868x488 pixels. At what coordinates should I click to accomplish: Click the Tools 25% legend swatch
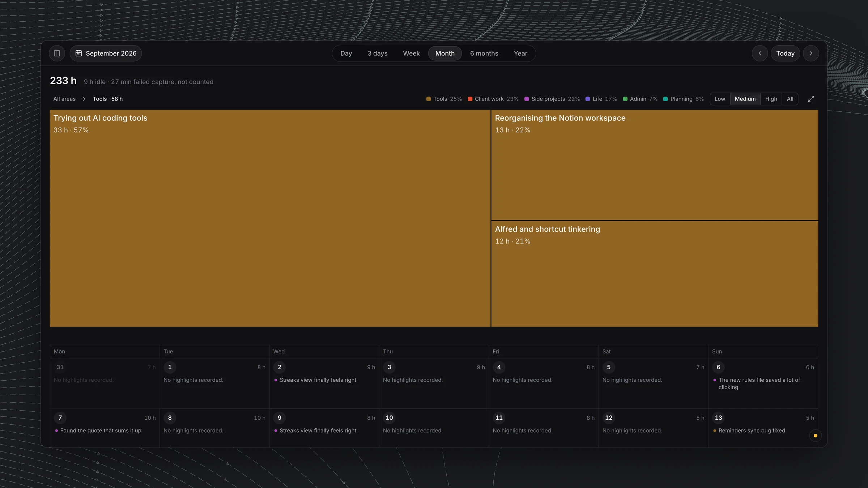click(x=429, y=99)
